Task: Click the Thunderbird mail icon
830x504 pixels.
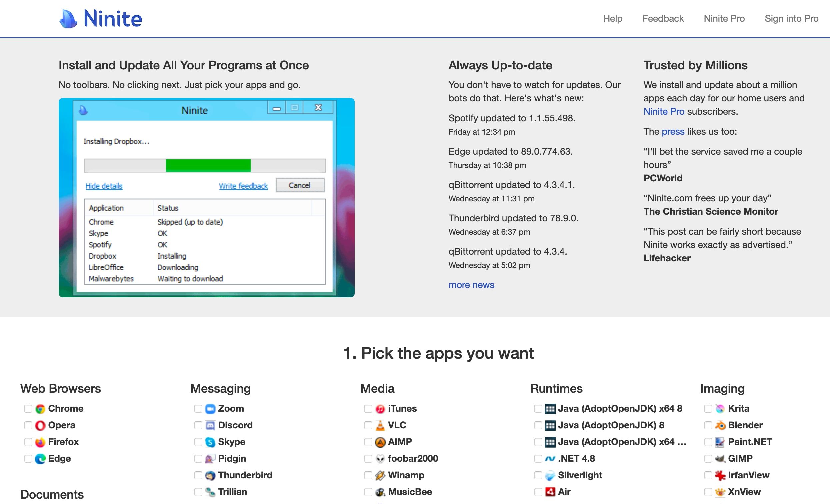Action: [x=210, y=475]
